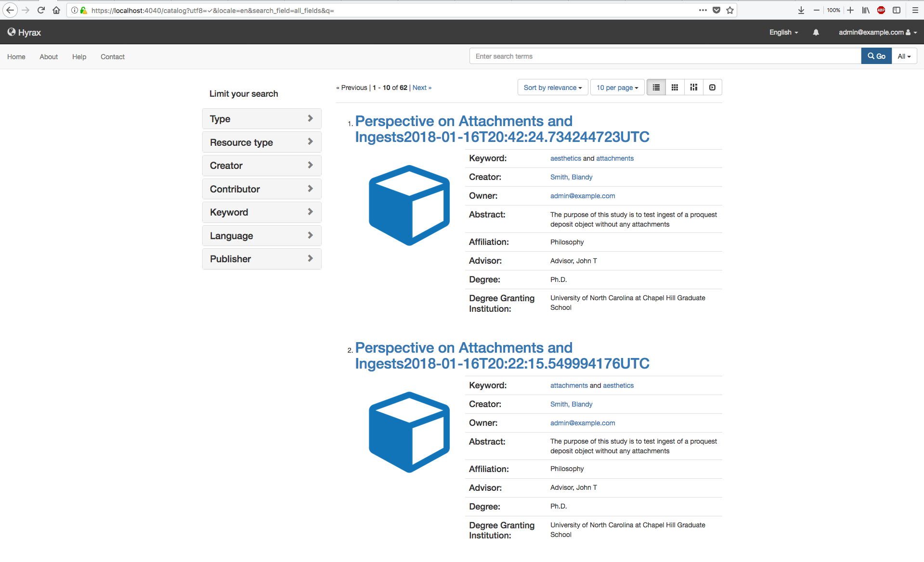The image size is (924, 562).
Task: Open the Firefox hamburger menu
Action: coord(915,10)
